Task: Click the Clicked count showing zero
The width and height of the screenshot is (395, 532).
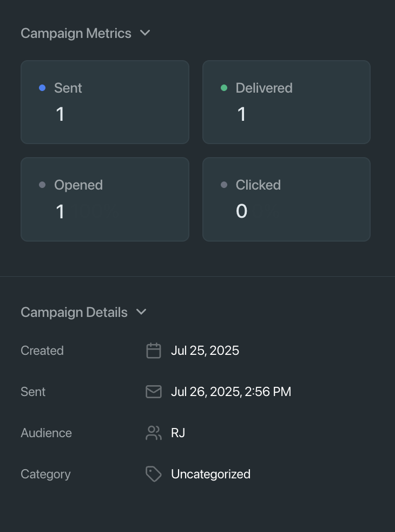Action: coord(241,211)
